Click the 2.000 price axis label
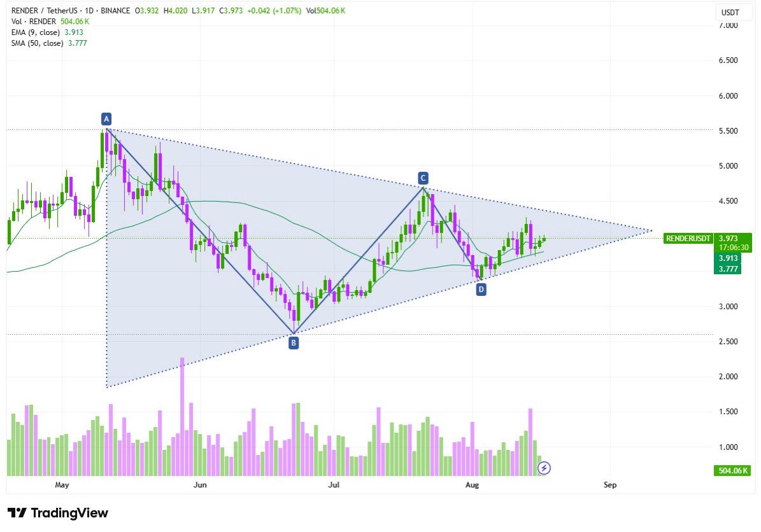Image resolution: width=761 pixels, height=532 pixels. [728, 377]
